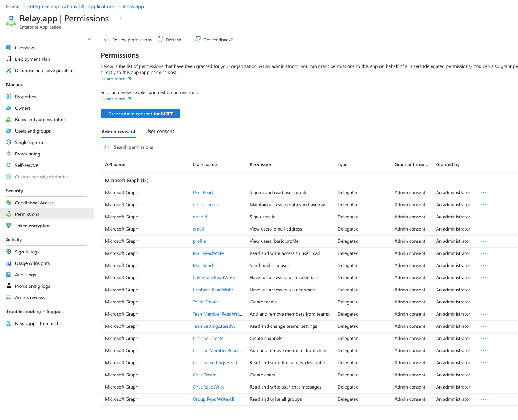The height and width of the screenshot is (420, 518).
Task: Open Users and groups in the sidebar
Action: coord(33,131)
